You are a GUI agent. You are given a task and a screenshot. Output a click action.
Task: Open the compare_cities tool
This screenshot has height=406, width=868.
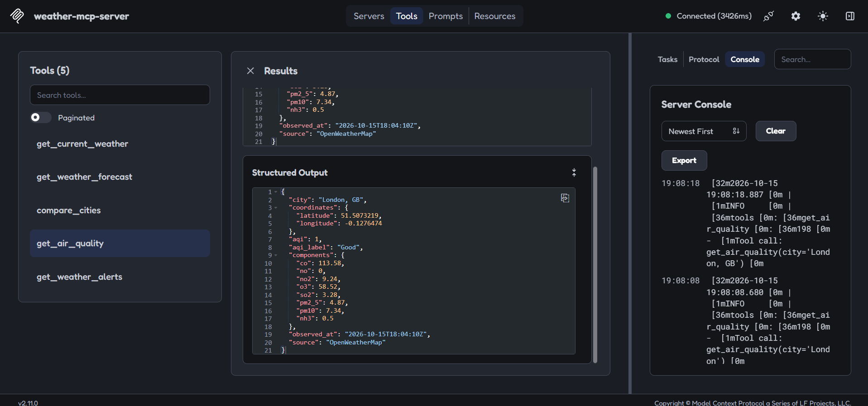[120, 210]
